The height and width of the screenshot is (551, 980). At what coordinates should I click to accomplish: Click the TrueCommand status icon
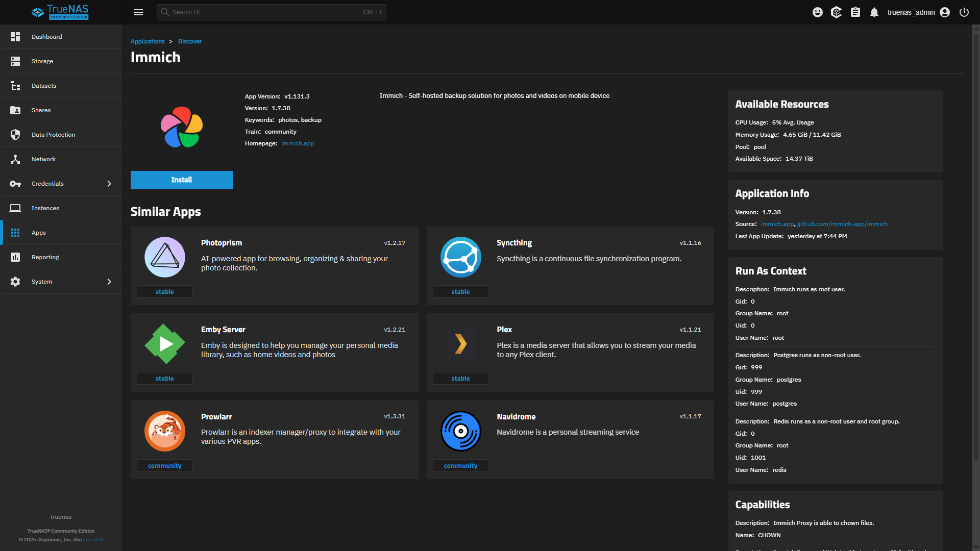836,12
